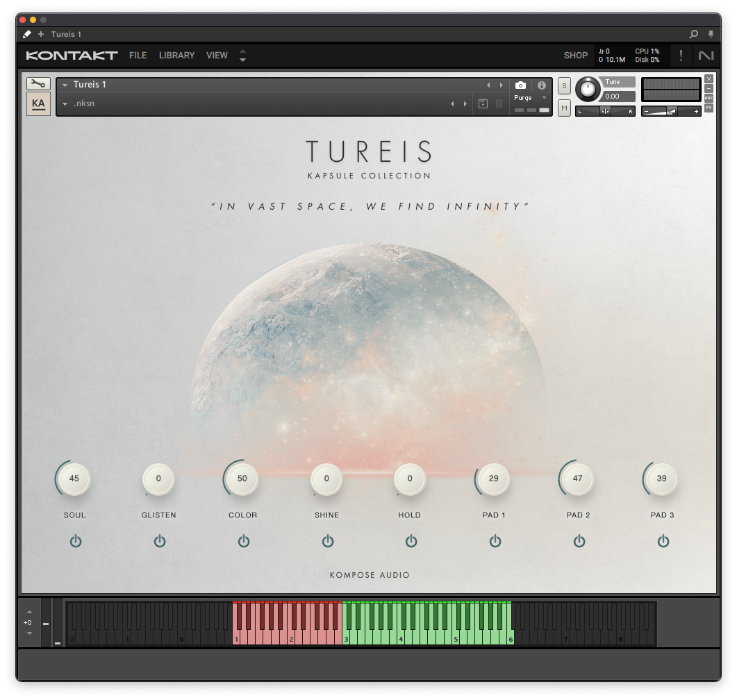
Task: Open the FILE menu
Action: [x=138, y=56]
